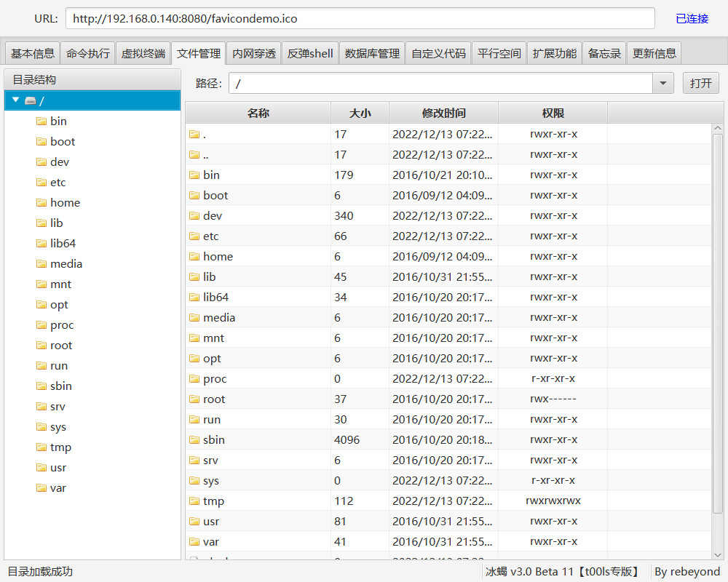This screenshot has width=728, height=582.
Task: Click the var folder icon in directory tree
Action: [41, 487]
